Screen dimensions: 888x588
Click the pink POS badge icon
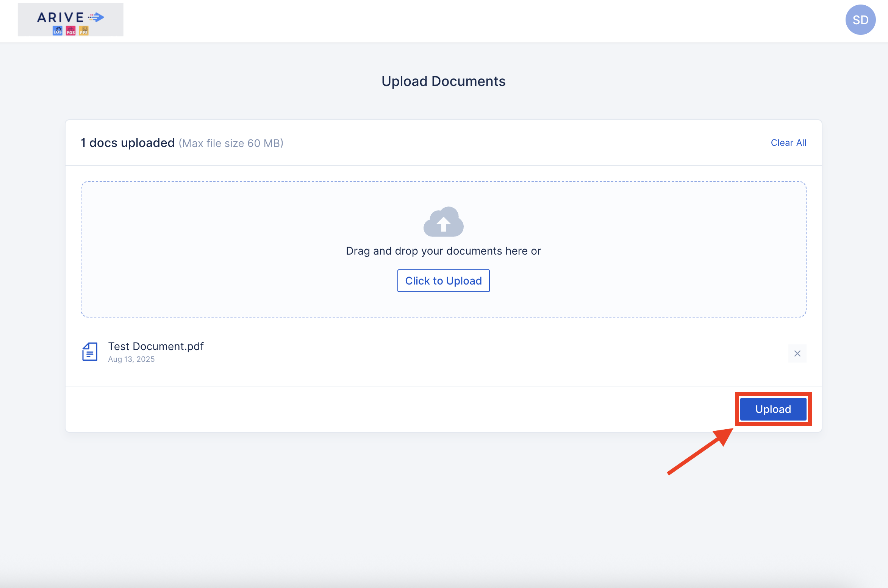[x=71, y=31]
